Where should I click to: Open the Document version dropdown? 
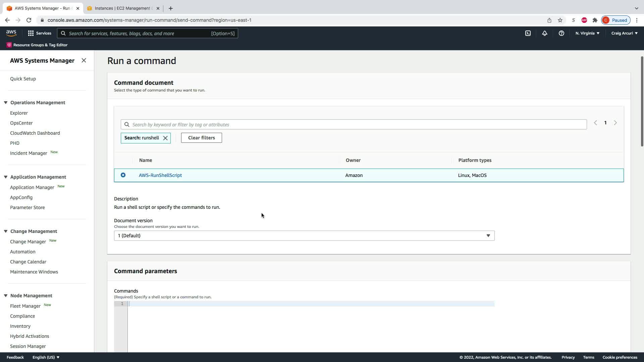pos(304,236)
